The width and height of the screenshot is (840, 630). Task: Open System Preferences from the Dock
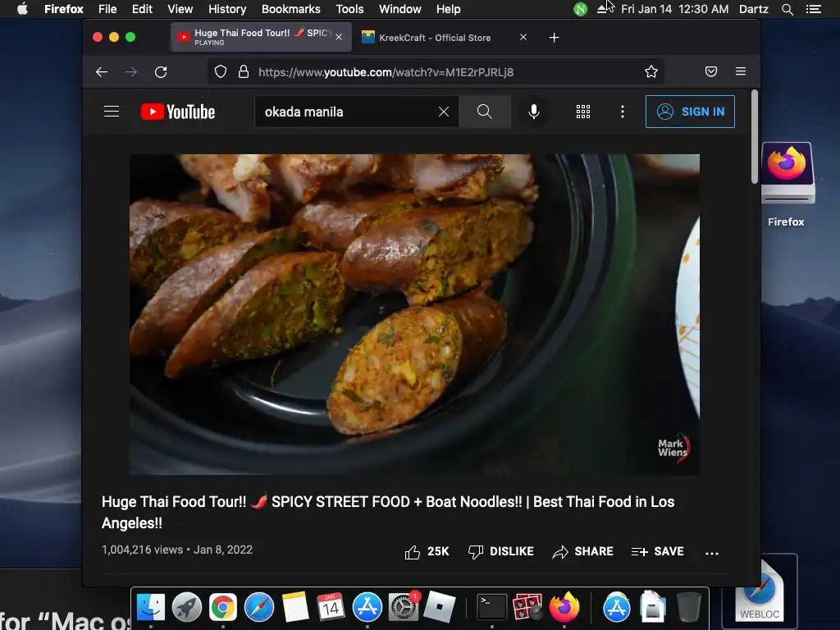404,607
